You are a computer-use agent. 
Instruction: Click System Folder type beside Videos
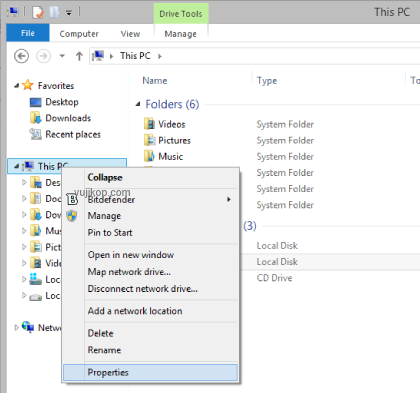click(x=285, y=124)
